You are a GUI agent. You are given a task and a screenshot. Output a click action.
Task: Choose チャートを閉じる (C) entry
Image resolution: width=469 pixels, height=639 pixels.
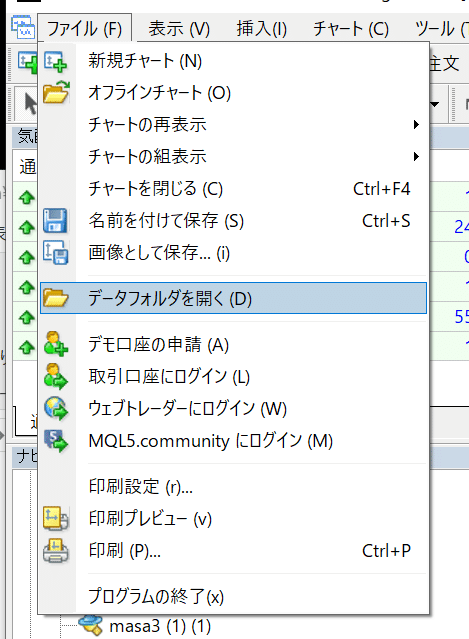pyautogui.click(x=233, y=189)
